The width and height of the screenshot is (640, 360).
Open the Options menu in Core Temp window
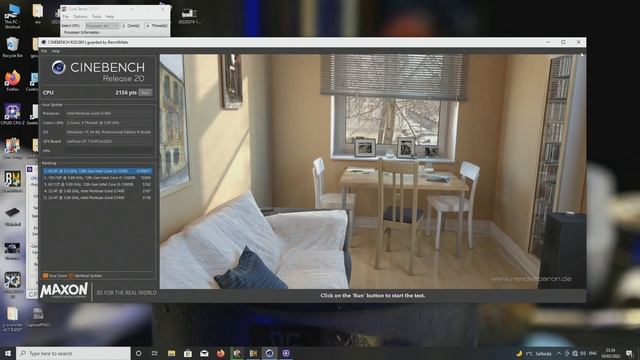[80, 17]
